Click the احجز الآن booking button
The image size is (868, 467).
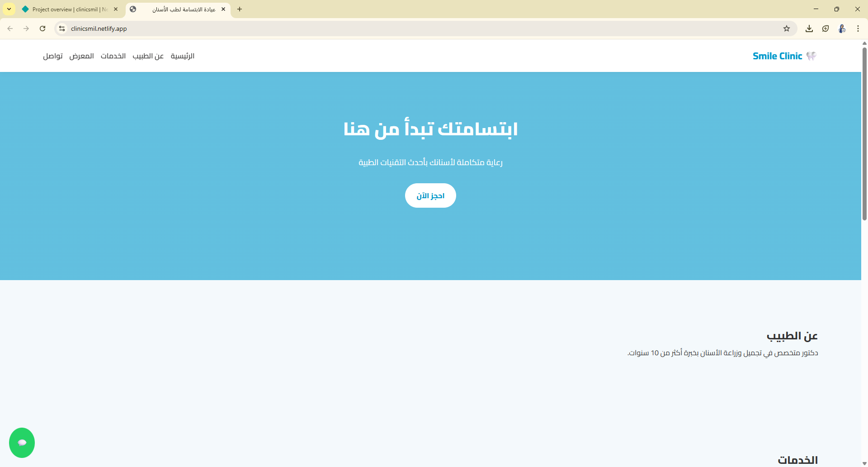click(x=430, y=195)
